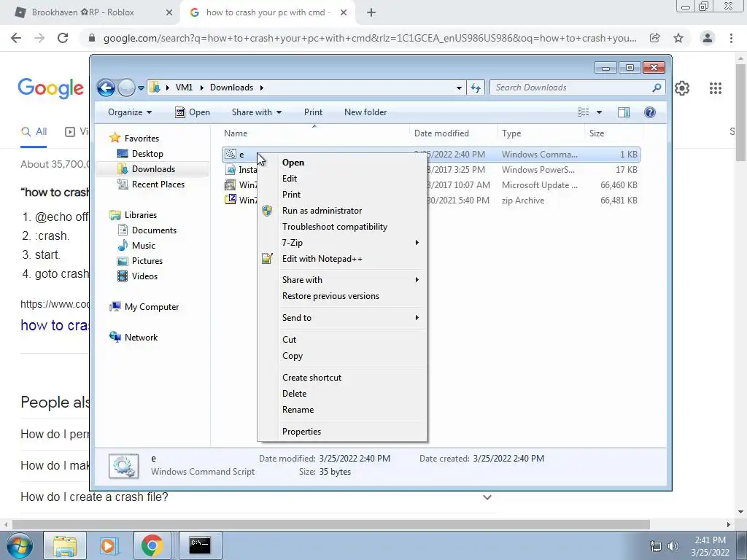Reload the Chrome page
The height and width of the screenshot is (560, 747).
(x=63, y=38)
